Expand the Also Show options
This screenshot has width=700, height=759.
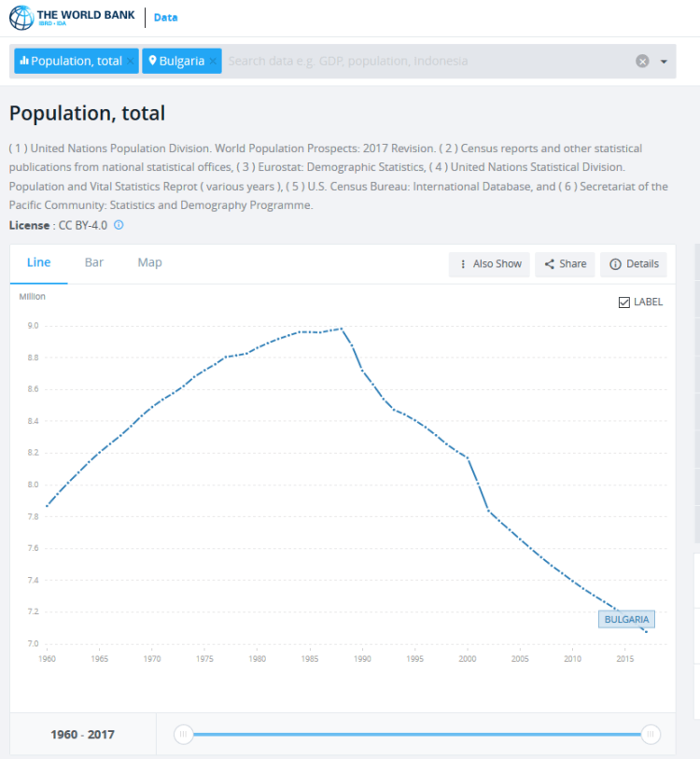pyautogui.click(x=489, y=264)
